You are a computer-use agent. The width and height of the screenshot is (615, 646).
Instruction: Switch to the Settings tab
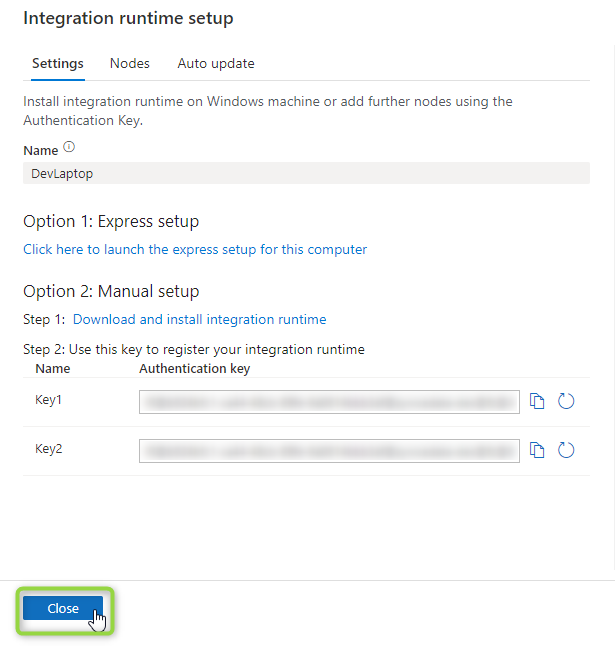[58, 63]
